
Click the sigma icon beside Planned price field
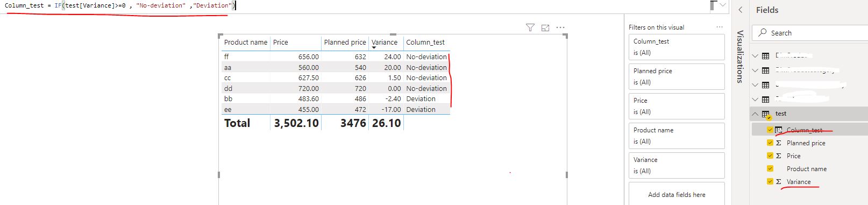(x=778, y=143)
